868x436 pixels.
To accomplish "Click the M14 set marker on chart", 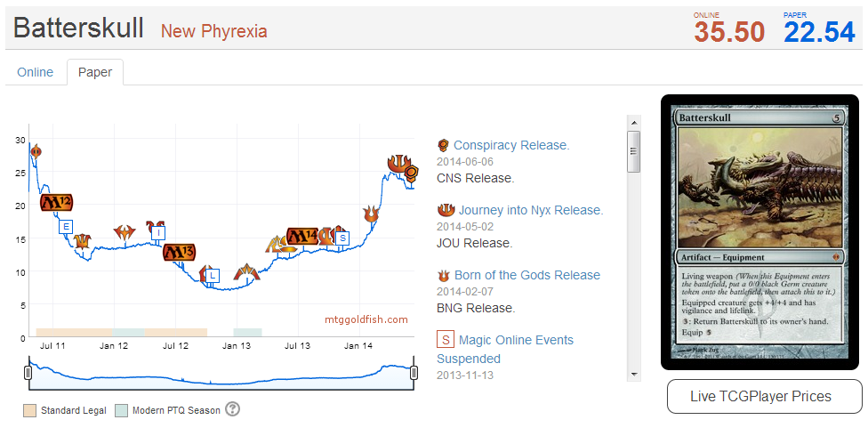I will click(x=301, y=237).
